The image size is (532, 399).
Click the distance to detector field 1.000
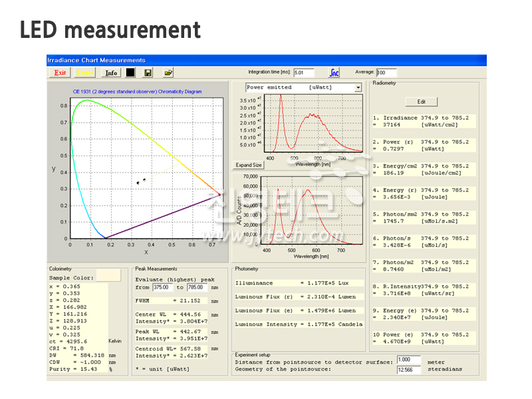[409, 360]
